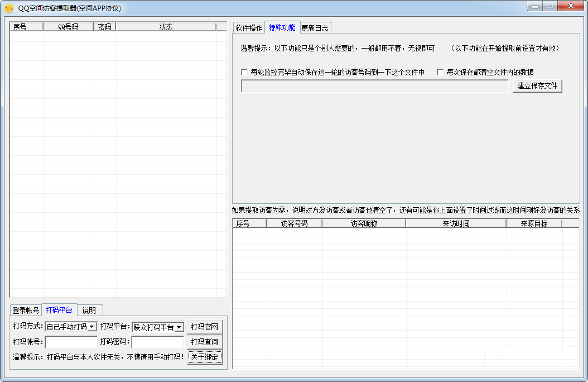Click the 如果提取访客为零 notice text
Image resolution: width=588 pixels, height=382 pixels.
[x=406, y=210]
